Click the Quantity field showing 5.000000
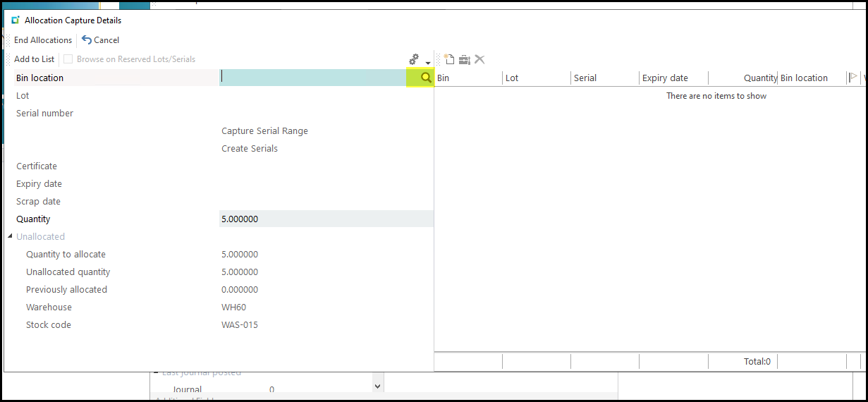Screen dimensions: 868x402 point(326,219)
